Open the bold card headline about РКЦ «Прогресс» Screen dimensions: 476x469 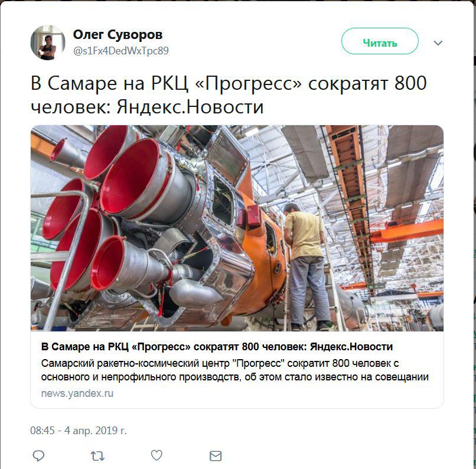[217, 346]
